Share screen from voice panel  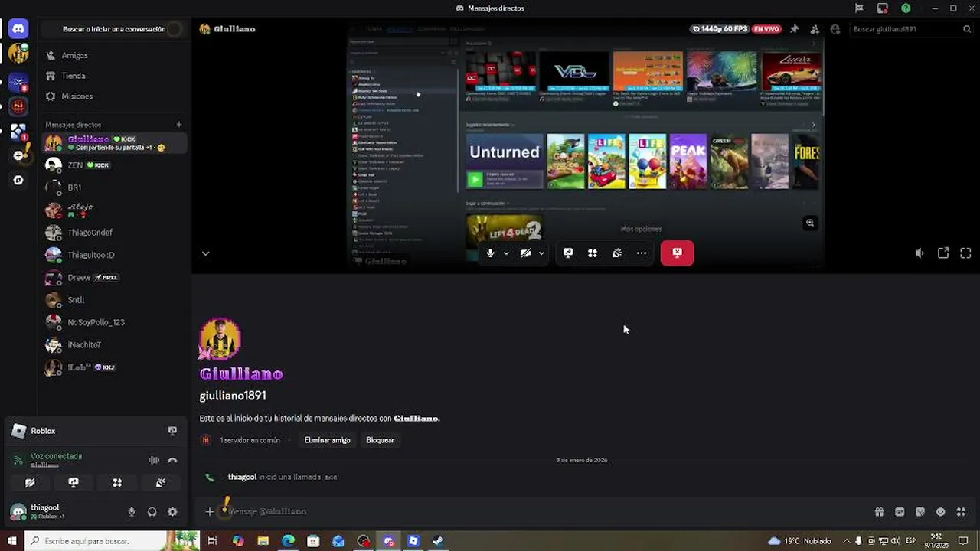(73, 483)
